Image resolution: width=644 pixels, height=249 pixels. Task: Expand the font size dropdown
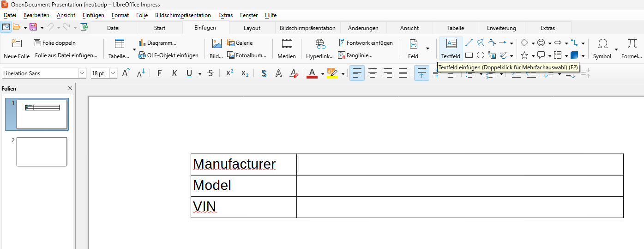click(113, 73)
